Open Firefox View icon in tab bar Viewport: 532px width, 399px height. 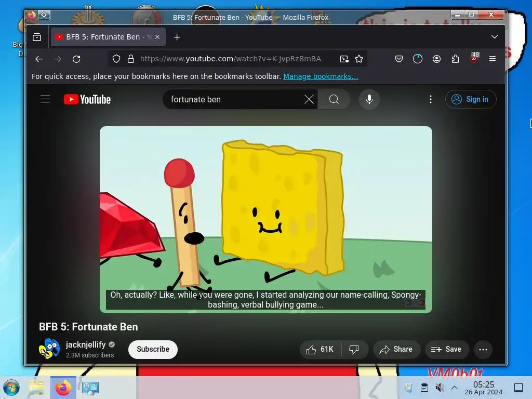[37, 37]
